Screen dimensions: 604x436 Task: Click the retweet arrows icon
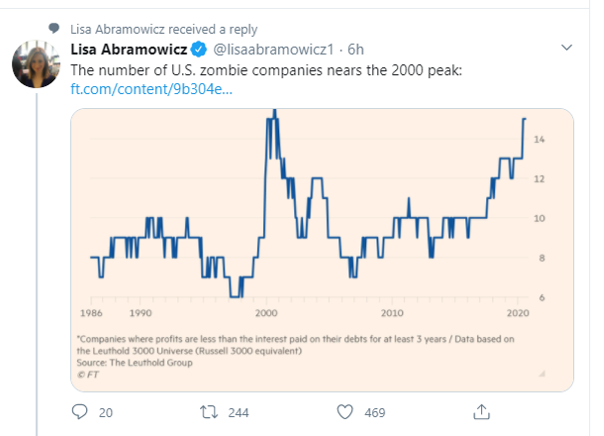(212, 410)
